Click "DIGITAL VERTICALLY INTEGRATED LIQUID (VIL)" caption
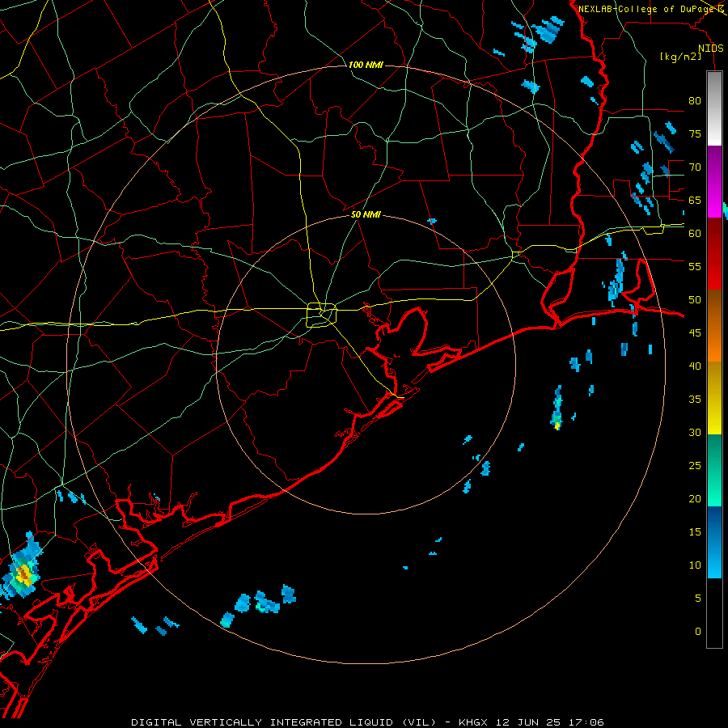 point(283,722)
